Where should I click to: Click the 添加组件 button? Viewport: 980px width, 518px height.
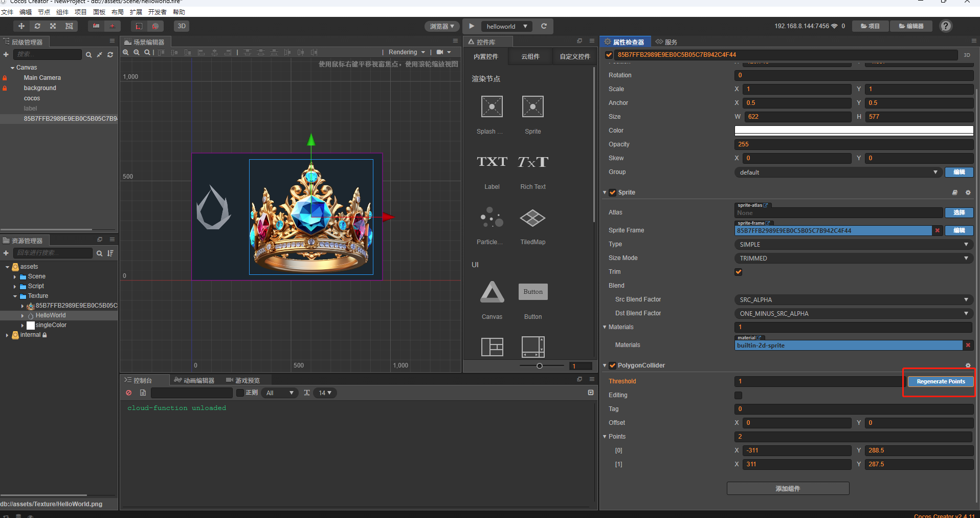(788, 489)
